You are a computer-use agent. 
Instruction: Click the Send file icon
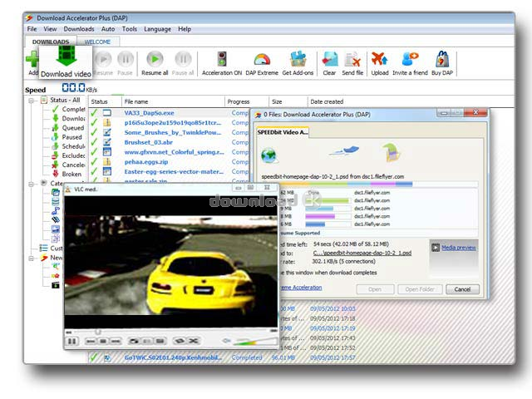pos(352,60)
